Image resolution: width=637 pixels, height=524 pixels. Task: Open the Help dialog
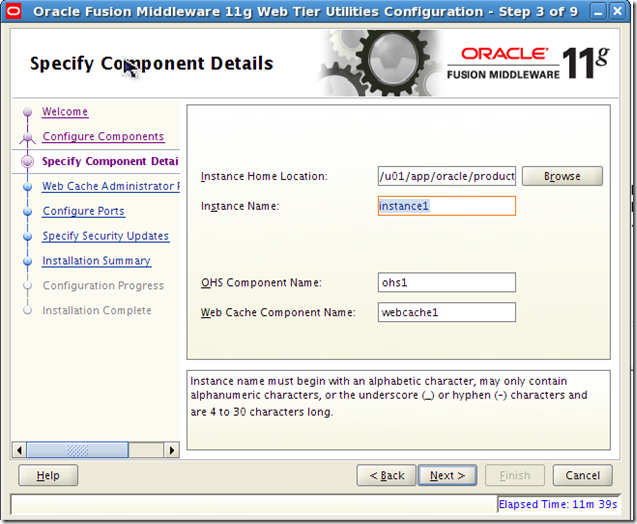(x=48, y=475)
